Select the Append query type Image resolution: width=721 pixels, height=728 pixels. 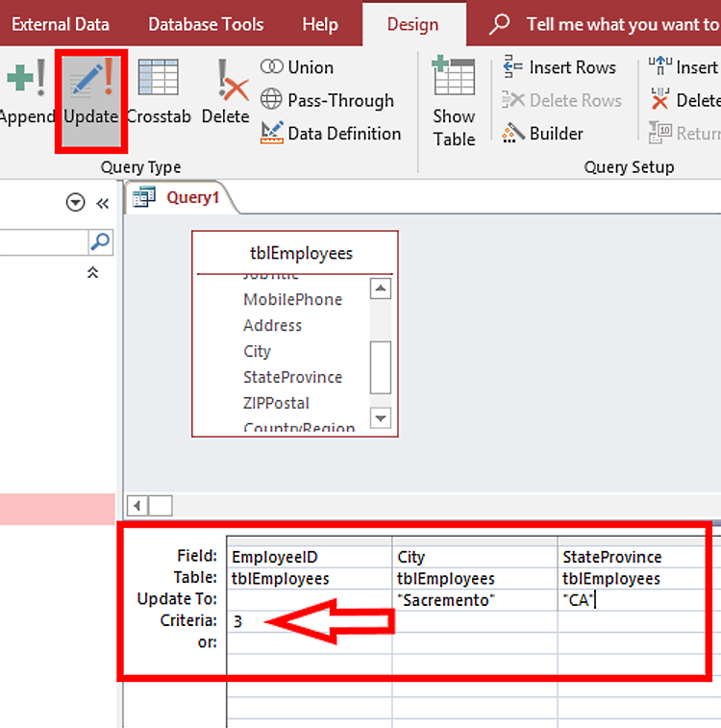(26, 92)
